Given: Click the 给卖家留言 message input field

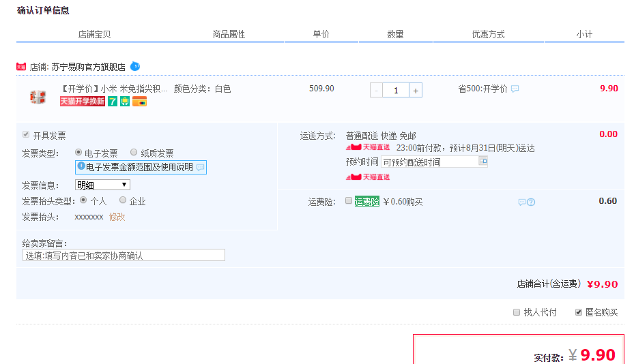Looking at the screenshot, I should tap(124, 256).
